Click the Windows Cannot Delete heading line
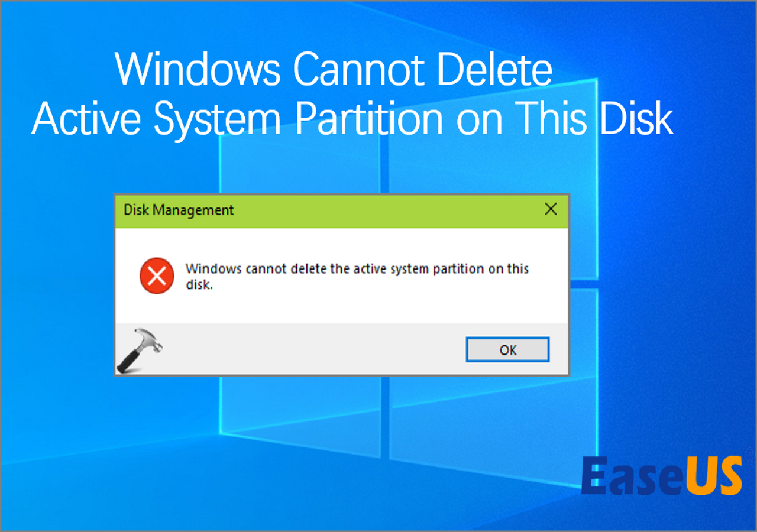757x532 pixels. [x=334, y=70]
